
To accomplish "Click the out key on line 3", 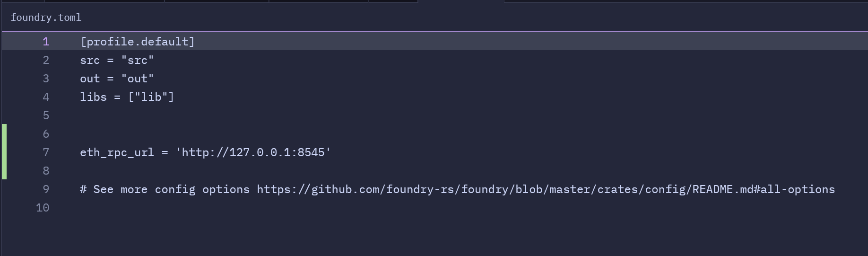I will coord(90,79).
